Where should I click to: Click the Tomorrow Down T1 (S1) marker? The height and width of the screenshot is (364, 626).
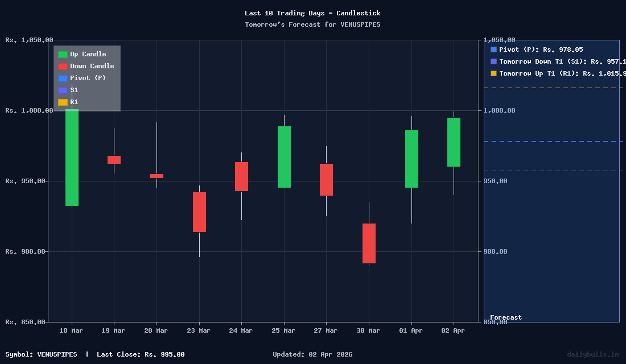[x=493, y=61]
